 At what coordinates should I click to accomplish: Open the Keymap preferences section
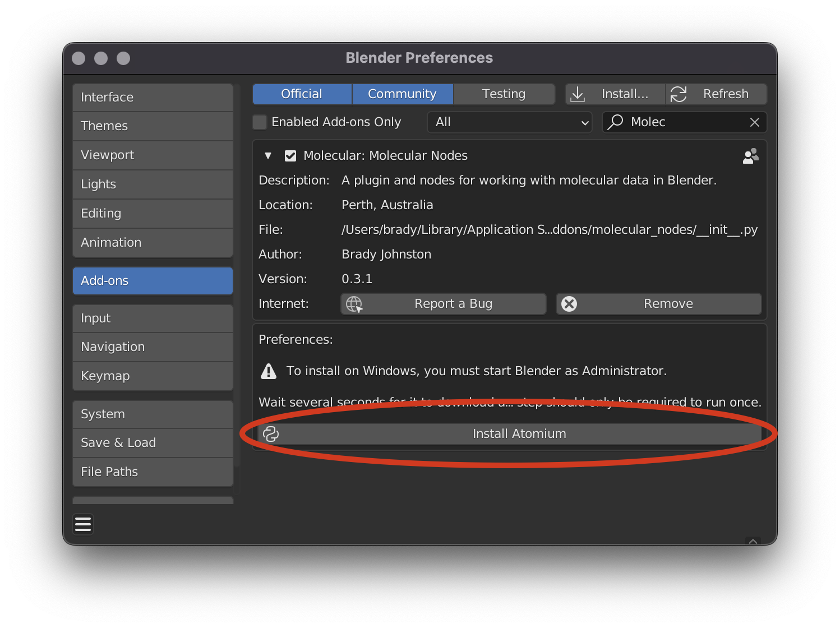153,376
